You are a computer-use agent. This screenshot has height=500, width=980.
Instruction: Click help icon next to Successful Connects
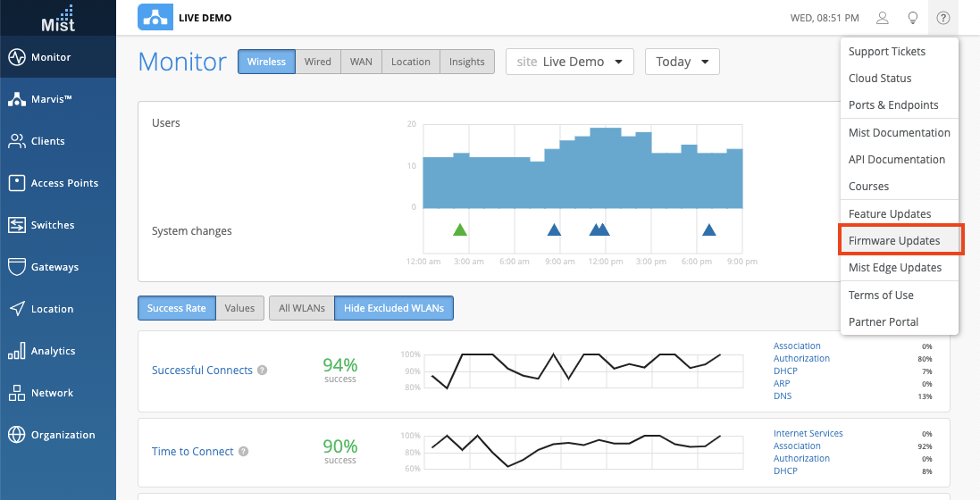click(x=262, y=371)
